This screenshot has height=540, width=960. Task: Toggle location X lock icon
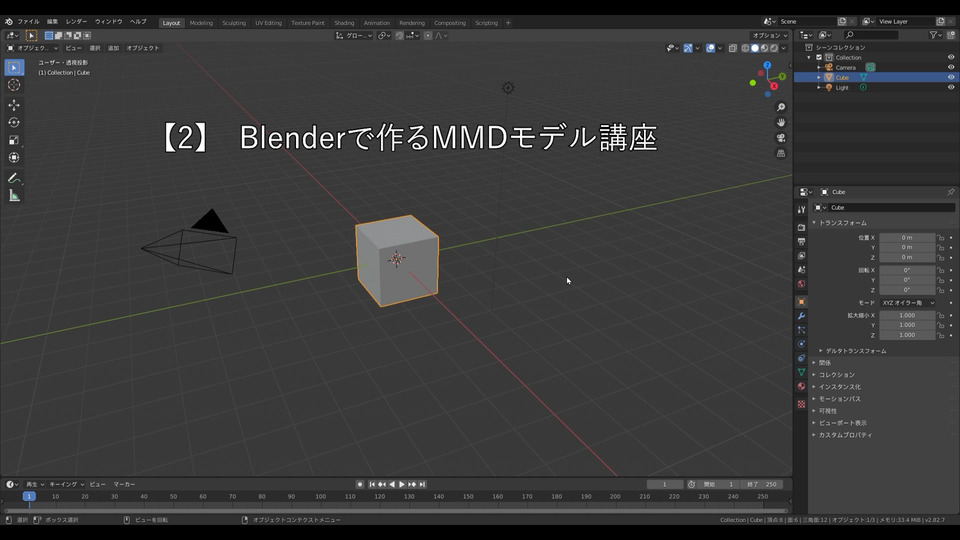(940, 238)
